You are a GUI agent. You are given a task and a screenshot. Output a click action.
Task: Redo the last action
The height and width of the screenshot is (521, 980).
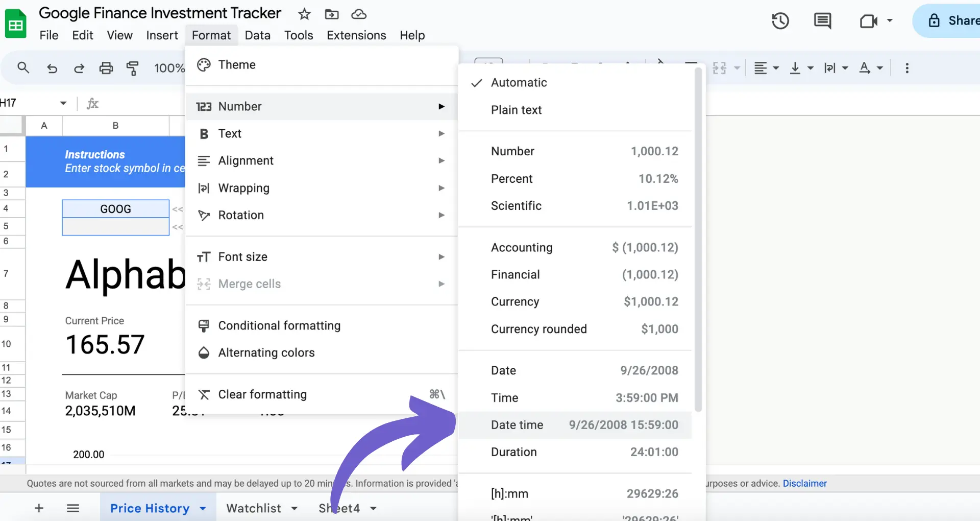pos(79,68)
